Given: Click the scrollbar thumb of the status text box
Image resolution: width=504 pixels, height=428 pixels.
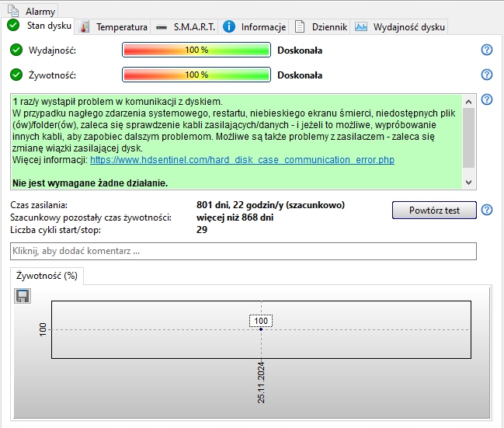Looking at the screenshot, I should pyautogui.click(x=468, y=137).
